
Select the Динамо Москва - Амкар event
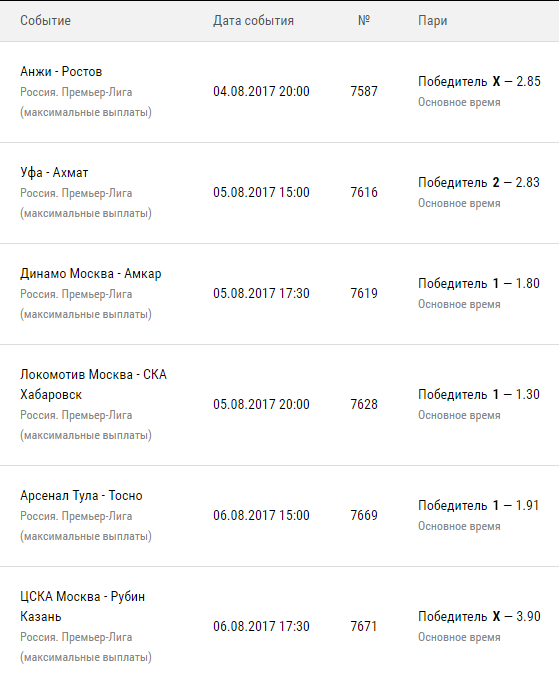point(91,274)
